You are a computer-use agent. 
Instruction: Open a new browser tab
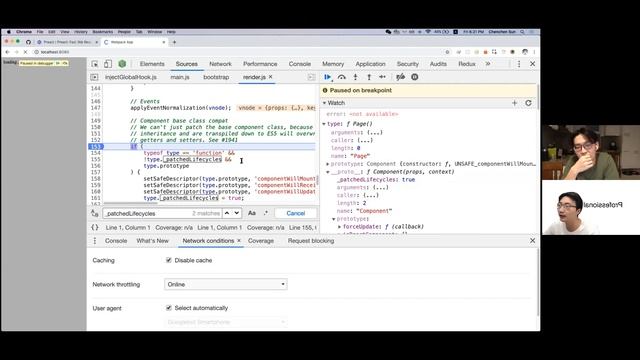click(174, 42)
